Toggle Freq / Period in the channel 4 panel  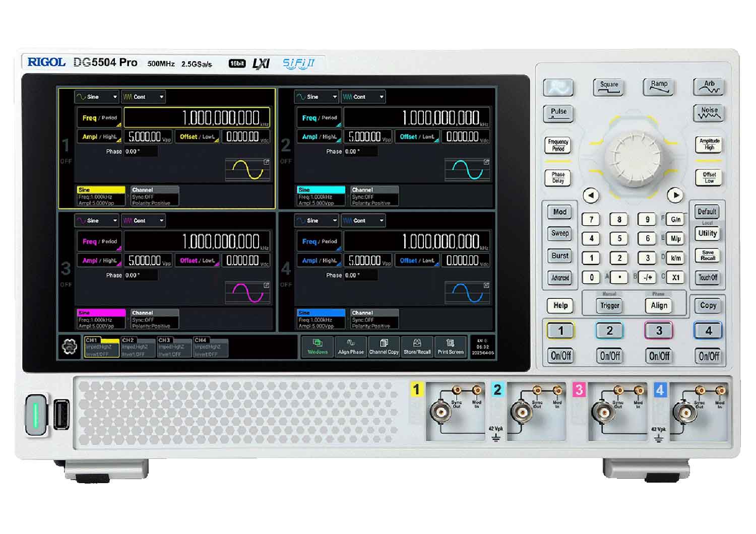coord(320,242)
